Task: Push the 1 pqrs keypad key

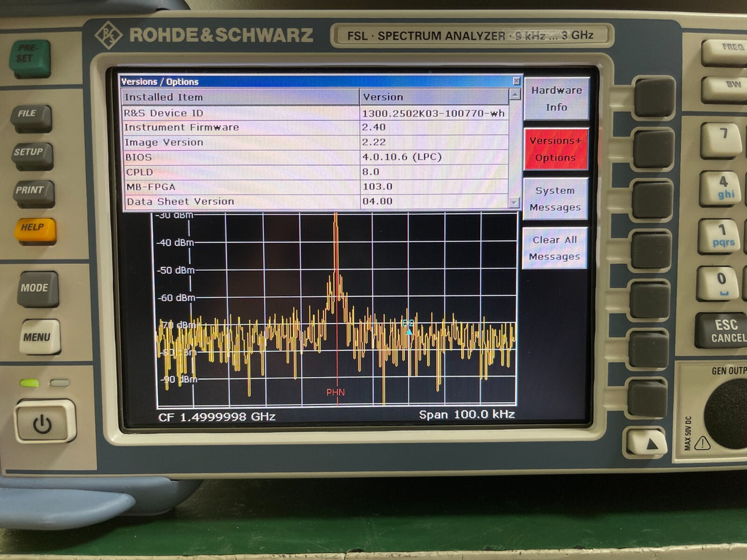Action: tap(720, 236)
